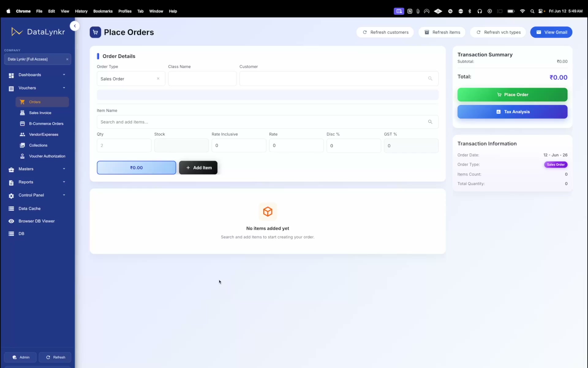Click the Data Cache storage icon
This screenshot has height=368, width=588.
11,209
